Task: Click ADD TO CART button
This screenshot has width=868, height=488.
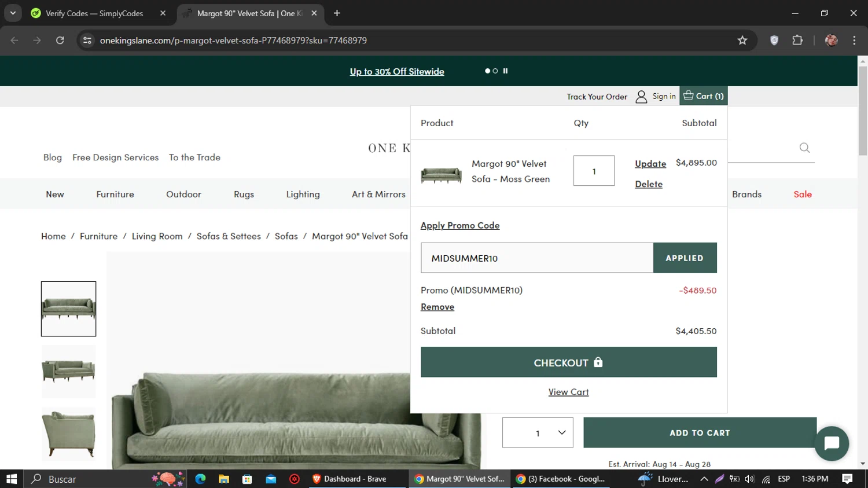Action: (700, 432)
